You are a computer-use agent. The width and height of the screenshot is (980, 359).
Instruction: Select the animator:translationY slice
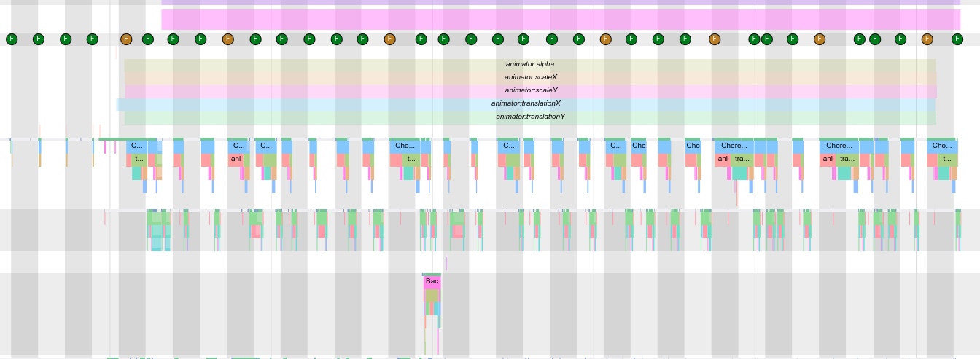tap(529, 117)
